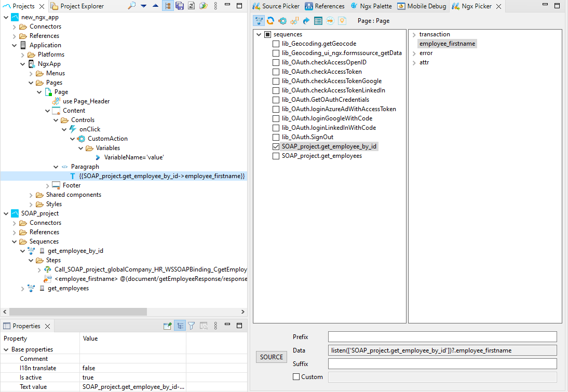Screen dimensions: 568x392
Task: Click the globe with arrow icon
Action: click(x=330, y=21)
